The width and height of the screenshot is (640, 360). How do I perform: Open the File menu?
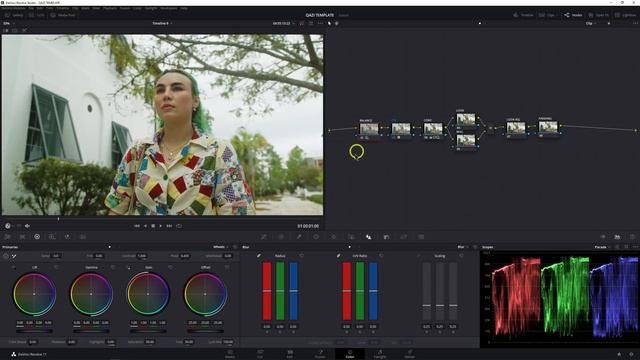(x=31, y=8)
